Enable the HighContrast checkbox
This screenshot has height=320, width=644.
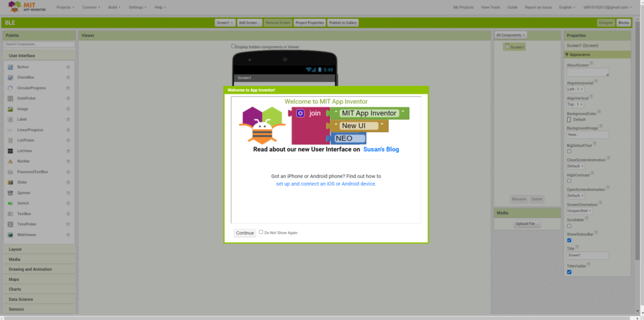tap(569, 180)
